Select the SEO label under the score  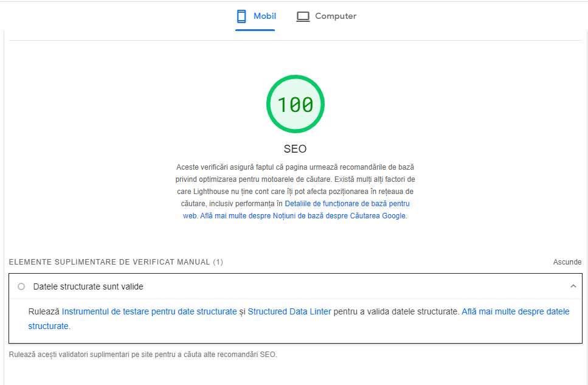tap(295, 148)
